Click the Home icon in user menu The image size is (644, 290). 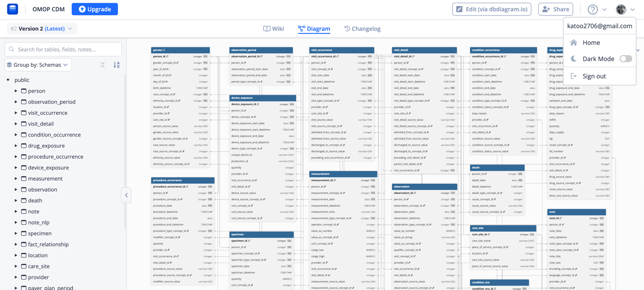click(x=573, y=43)
